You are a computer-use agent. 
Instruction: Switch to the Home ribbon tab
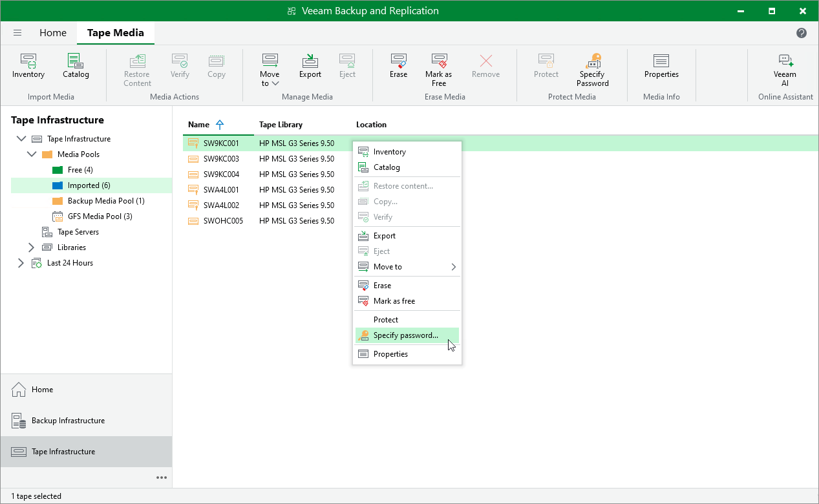[x=53, y=33]
